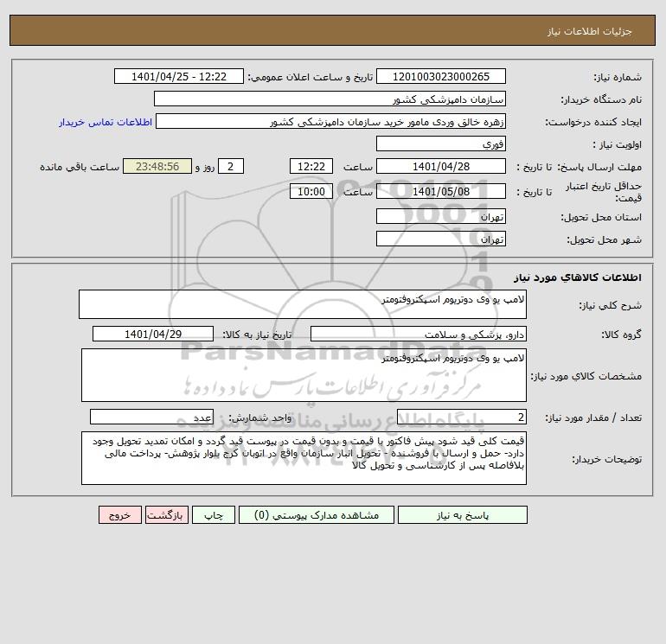Click the توضیحات خریدار buyer notes box
Screen dimensions: 666x644
coord(304,458)
